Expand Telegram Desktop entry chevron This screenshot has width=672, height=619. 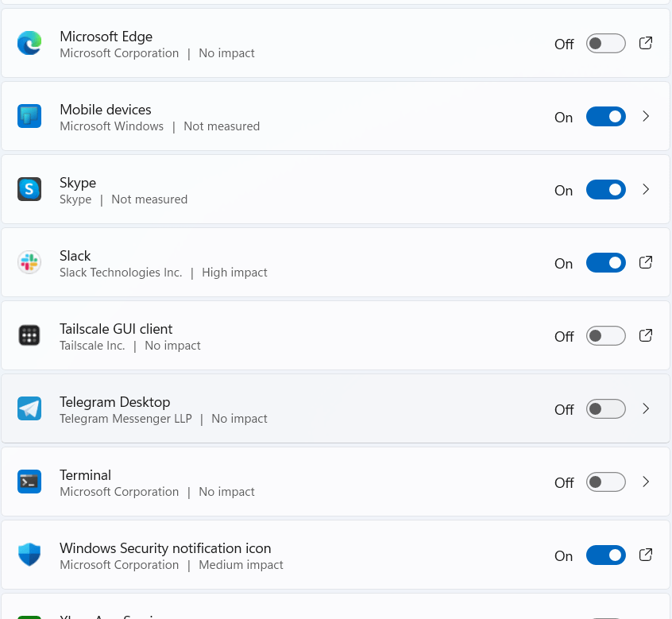tap(646, 409)
